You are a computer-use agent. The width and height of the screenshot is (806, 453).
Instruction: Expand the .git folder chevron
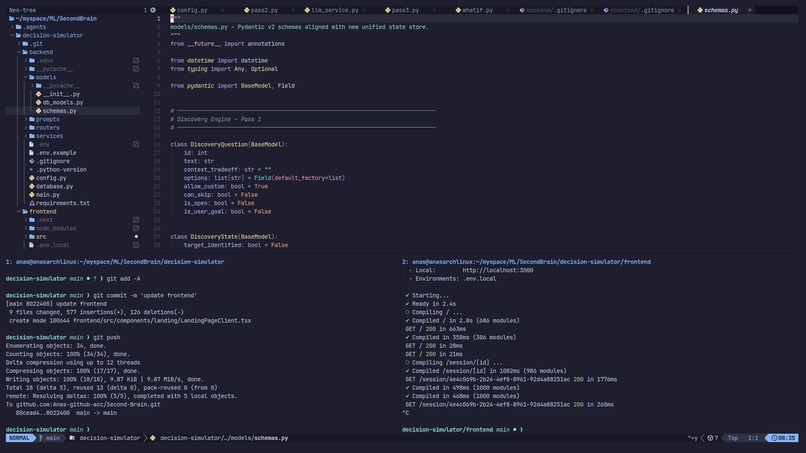point(19,44)
